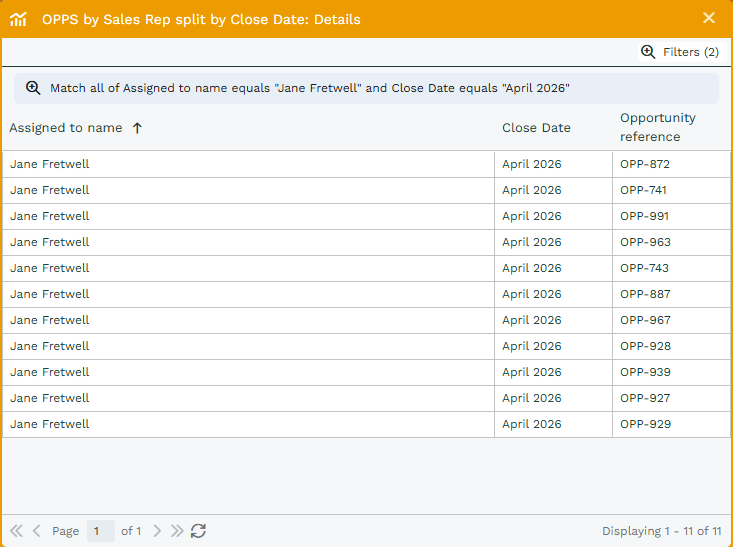Go to the first page
Screen dimensions: 733x547
coord(16,531)
